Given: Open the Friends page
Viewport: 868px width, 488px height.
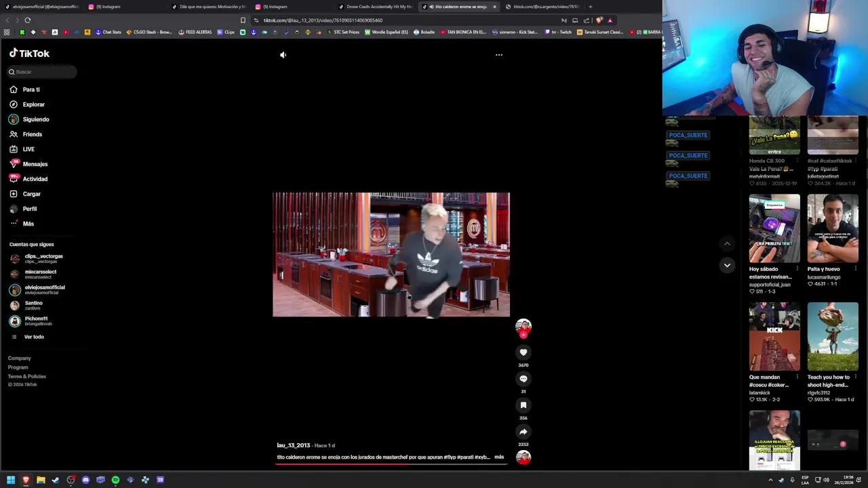Looking at the screenshot, I should [x=32, y=134].
